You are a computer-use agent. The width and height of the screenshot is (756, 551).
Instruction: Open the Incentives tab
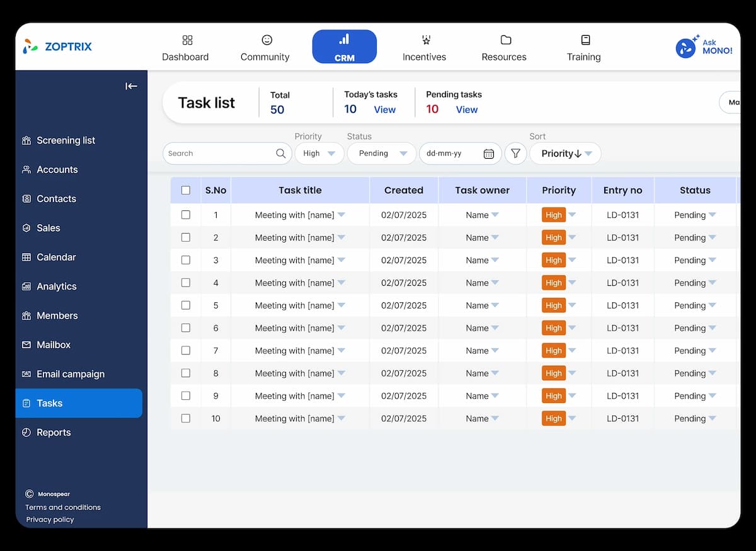point(425,47)
